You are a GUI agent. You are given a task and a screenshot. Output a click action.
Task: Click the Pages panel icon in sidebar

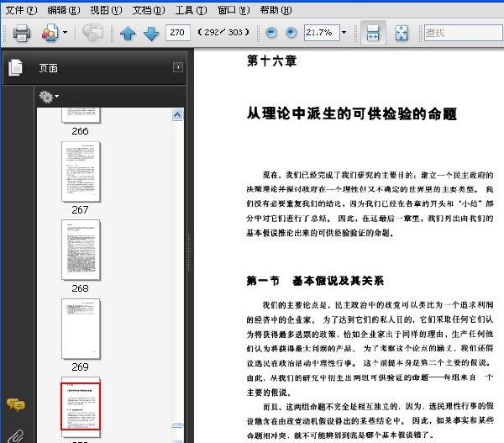[x=16, y=67]
